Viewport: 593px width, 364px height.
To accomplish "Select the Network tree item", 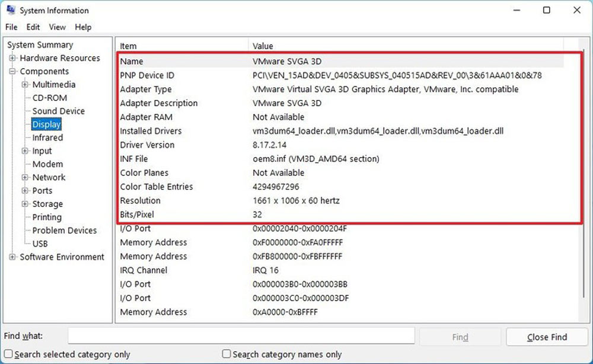I will click(x=49, y=177).
